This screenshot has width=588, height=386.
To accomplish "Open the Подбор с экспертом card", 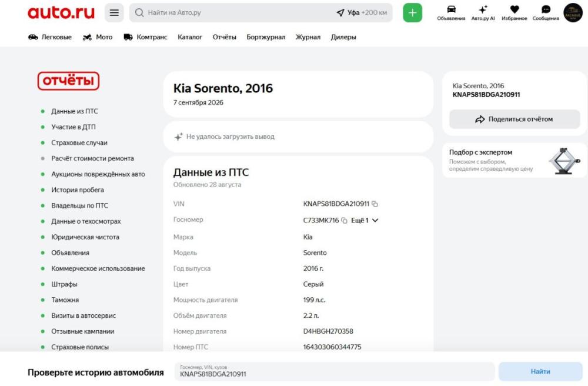I will click(514, 160).
